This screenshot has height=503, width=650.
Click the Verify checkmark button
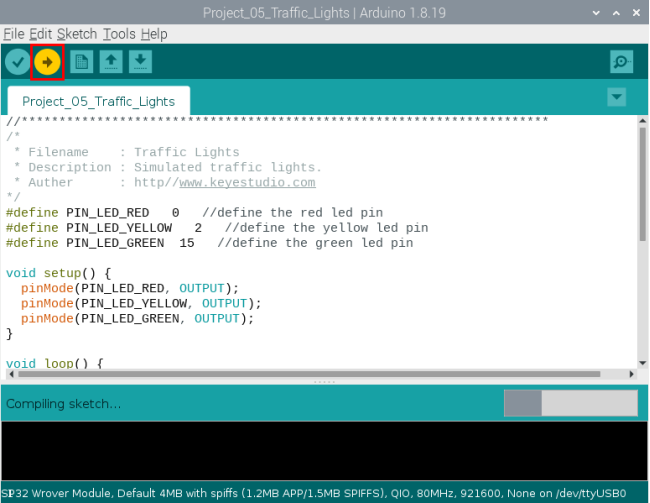(x=17, y=62)
